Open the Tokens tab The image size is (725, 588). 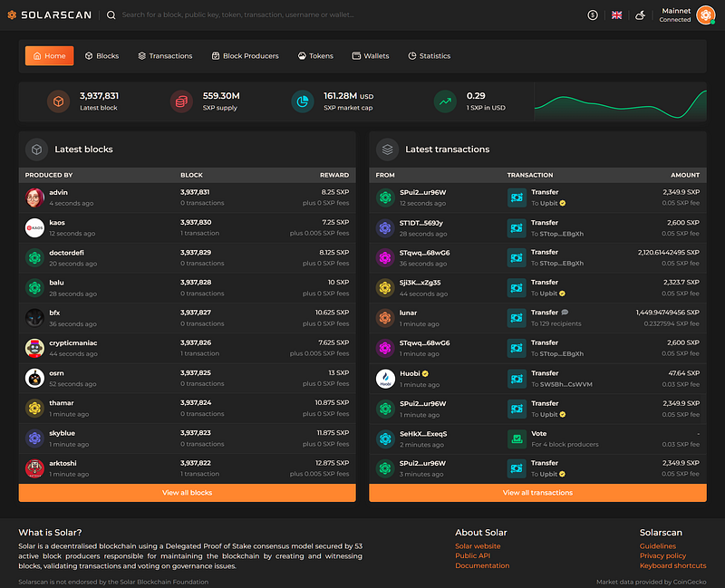click(315, 56)
